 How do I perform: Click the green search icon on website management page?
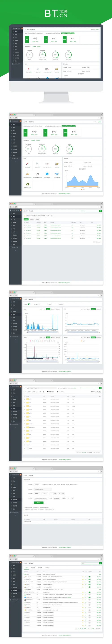click(x=100, y=211)
